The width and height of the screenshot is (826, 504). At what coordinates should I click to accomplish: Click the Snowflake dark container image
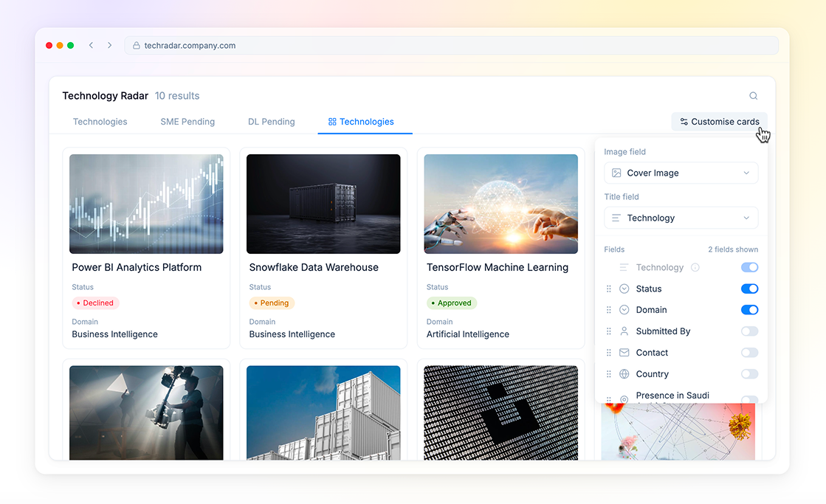(x=323, y=204)
